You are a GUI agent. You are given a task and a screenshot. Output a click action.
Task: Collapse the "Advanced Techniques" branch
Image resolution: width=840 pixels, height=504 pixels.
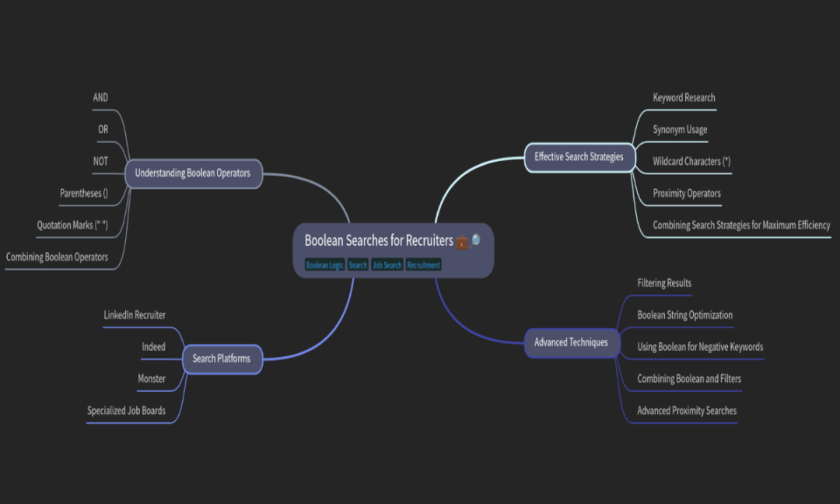click(572, 342)
